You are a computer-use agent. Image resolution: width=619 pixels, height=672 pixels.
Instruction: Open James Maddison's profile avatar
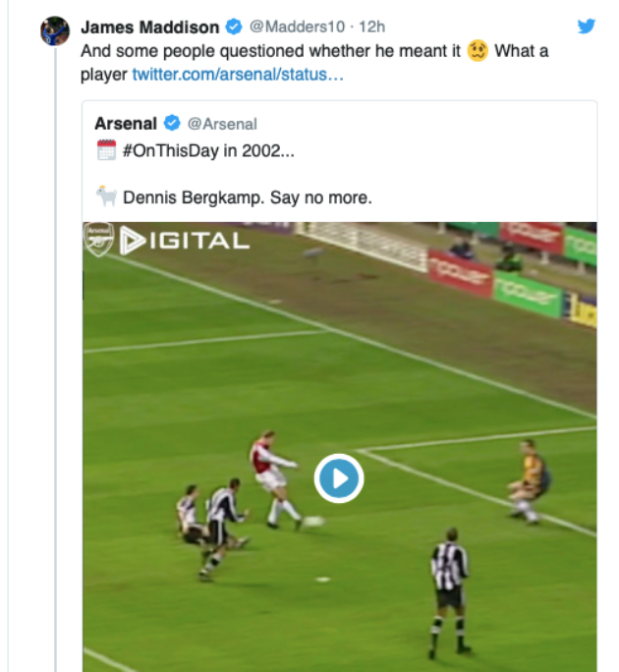pyautogui.click(x=55, y=31)
